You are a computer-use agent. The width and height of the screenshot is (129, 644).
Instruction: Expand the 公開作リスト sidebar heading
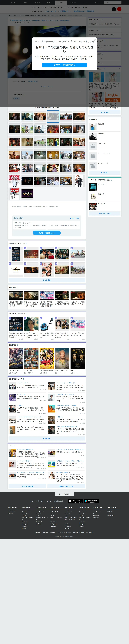point(95,30)
